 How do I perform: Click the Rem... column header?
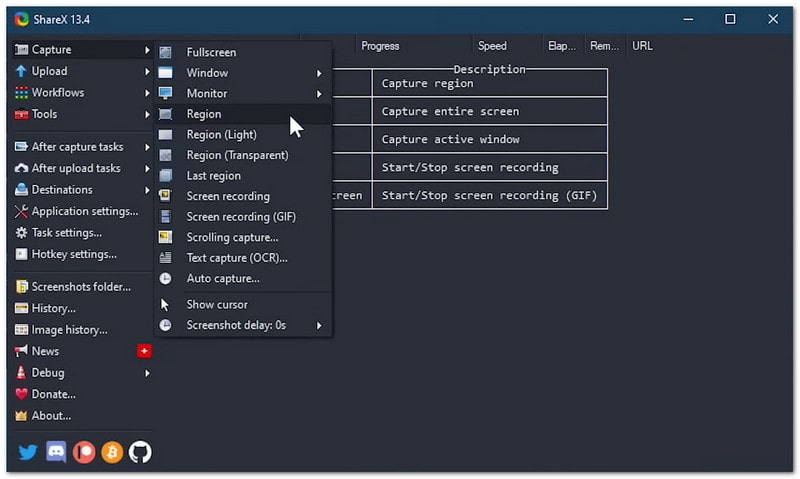coord(605,46)
